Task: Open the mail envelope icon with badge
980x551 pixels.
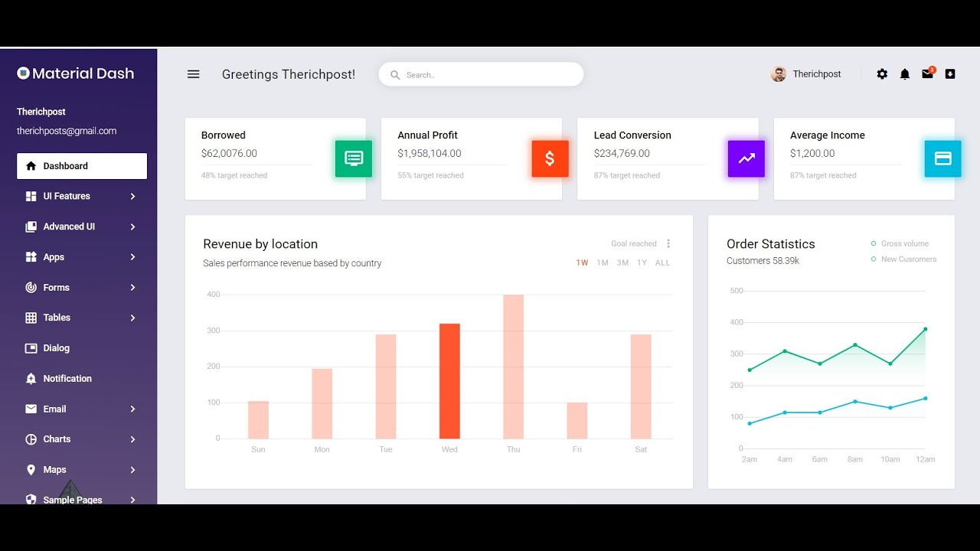Action: click(928, 73)
